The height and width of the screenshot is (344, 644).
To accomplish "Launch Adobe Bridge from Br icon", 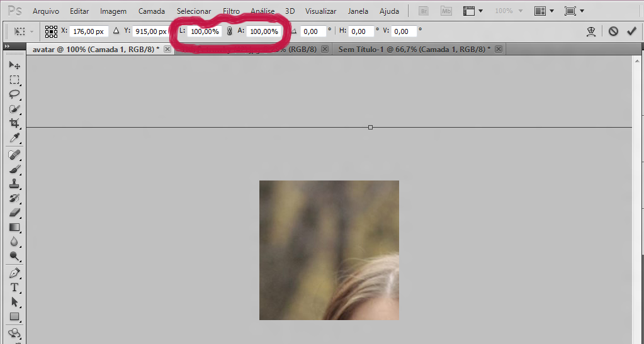I will tap(424, 11).
